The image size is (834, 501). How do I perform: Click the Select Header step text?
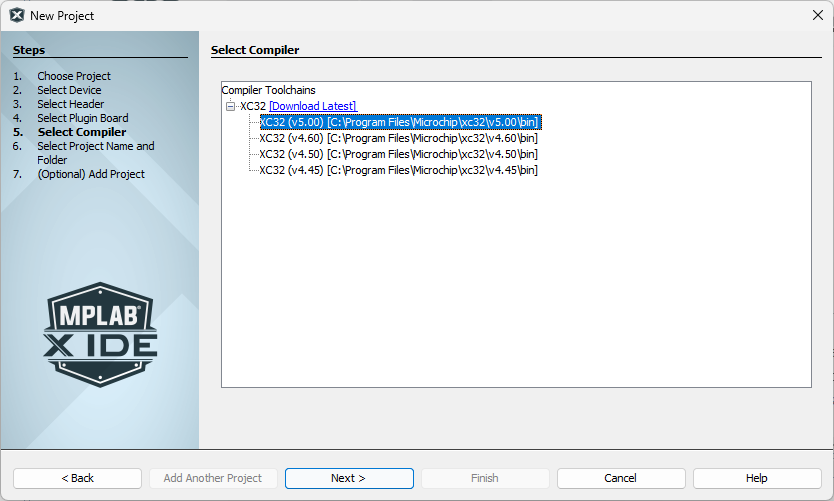71,104
